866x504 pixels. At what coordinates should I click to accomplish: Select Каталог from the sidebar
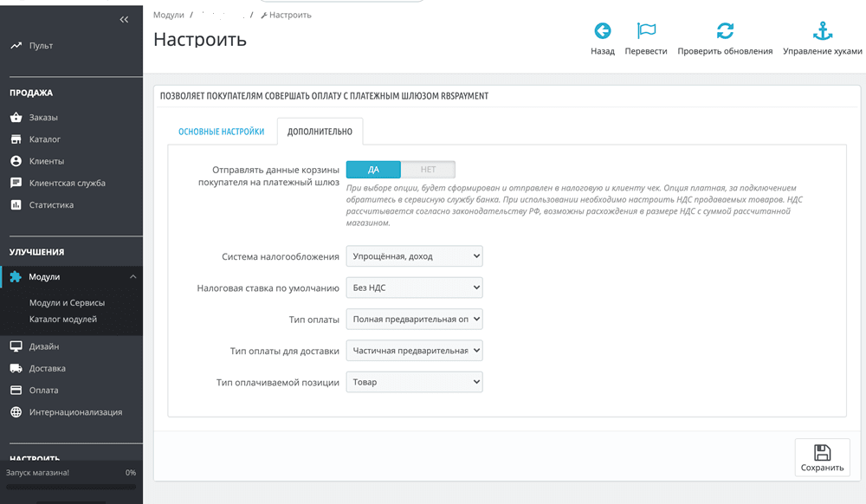click(x=40, y=139)
